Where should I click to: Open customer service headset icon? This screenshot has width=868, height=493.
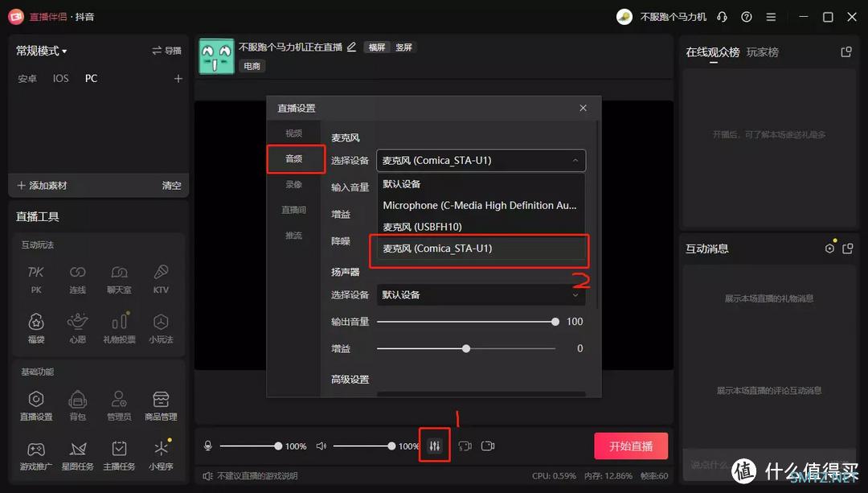722,17
